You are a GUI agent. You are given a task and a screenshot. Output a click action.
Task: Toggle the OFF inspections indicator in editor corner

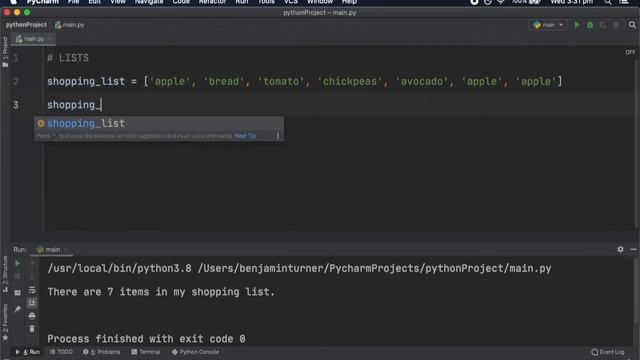(630, 52)
